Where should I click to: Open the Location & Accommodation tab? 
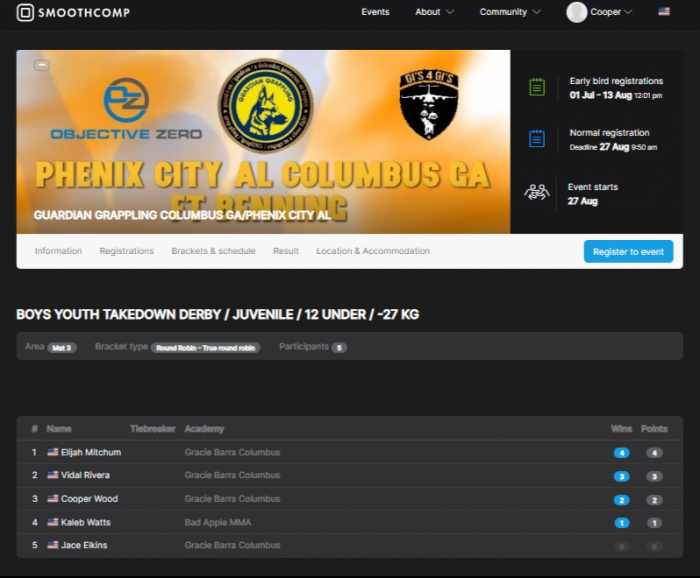click(373, 251)
